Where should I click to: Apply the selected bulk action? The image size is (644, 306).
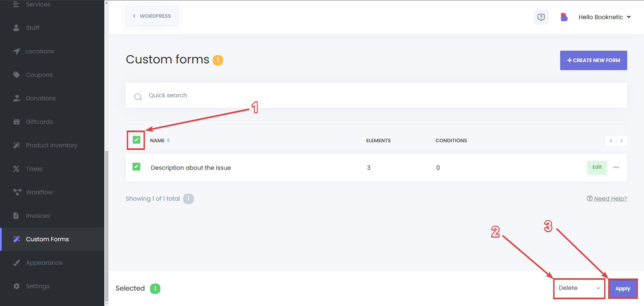pos(623,289)
